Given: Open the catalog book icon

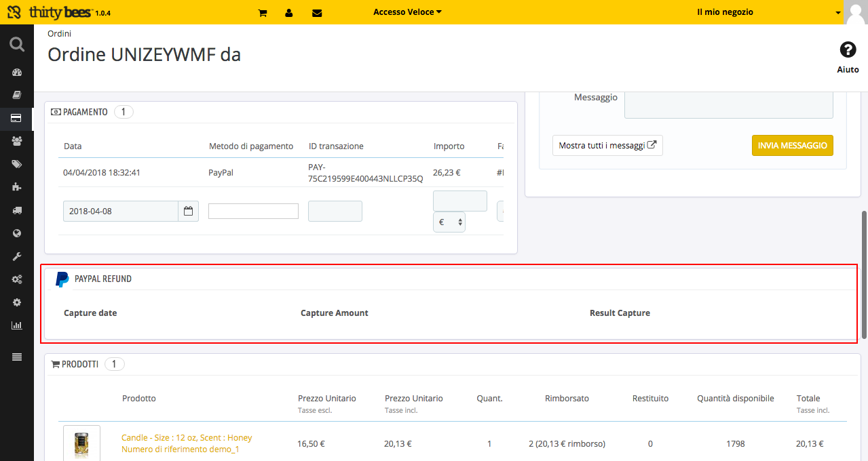Looking at the screenshot, I should click(x=17, y=95).
